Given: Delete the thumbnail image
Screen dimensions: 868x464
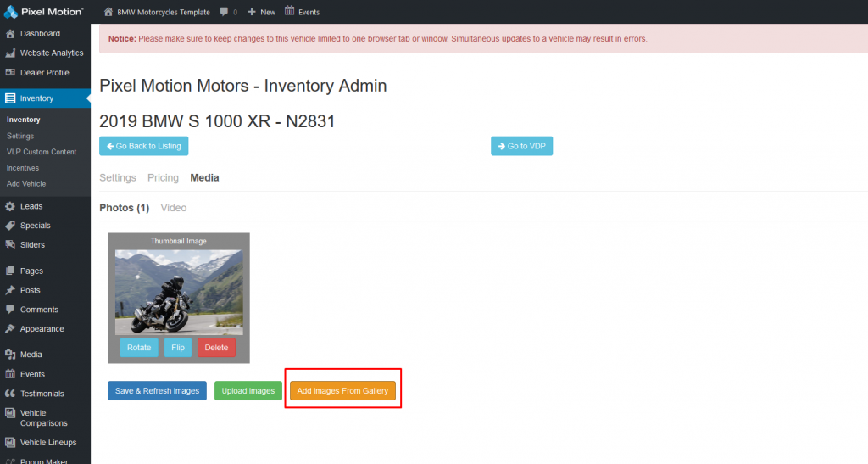Looking at the screenshot, I should point(216,348).
